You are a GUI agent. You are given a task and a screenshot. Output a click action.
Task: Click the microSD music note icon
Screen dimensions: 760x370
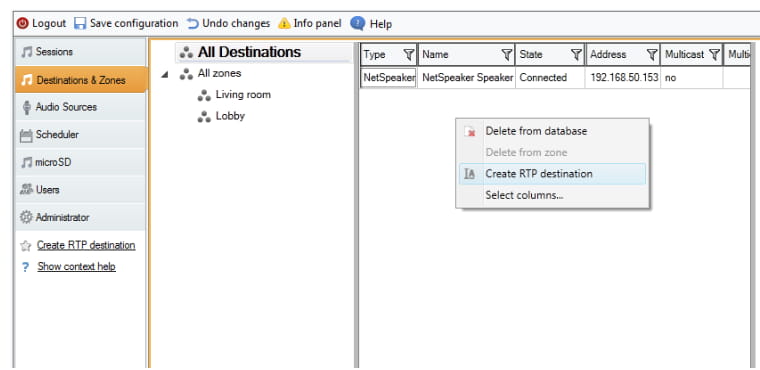click(x=27, y=162)
